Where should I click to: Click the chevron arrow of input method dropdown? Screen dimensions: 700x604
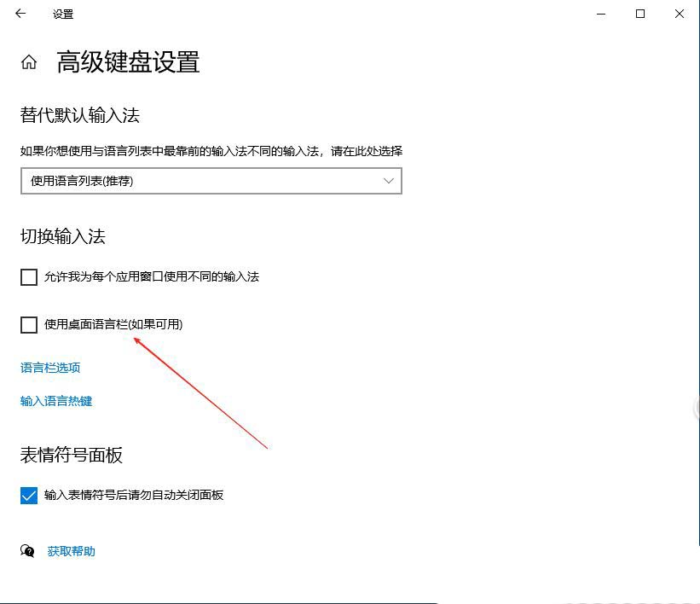(389, 181)
